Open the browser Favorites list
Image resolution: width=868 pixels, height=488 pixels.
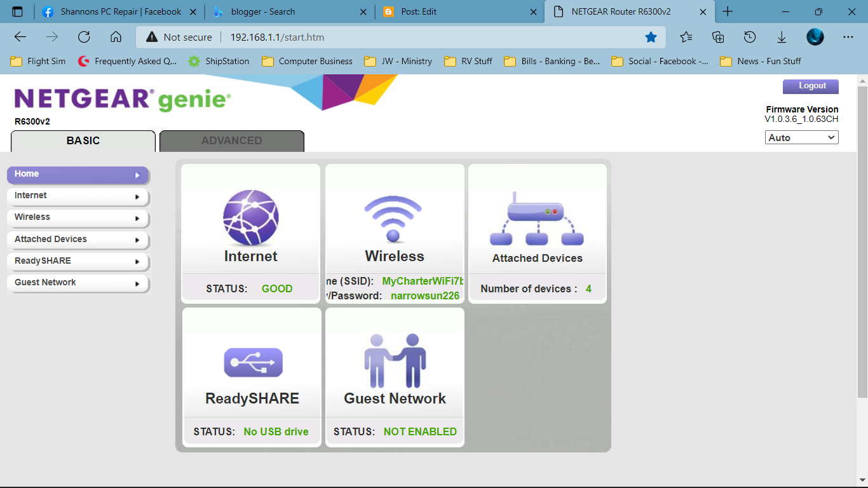686,37
